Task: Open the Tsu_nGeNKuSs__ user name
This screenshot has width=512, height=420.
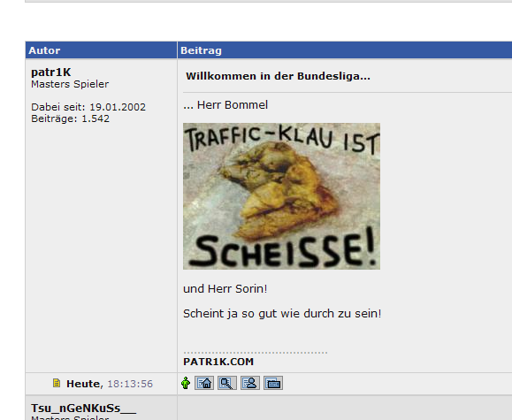Action: [84, 409]
